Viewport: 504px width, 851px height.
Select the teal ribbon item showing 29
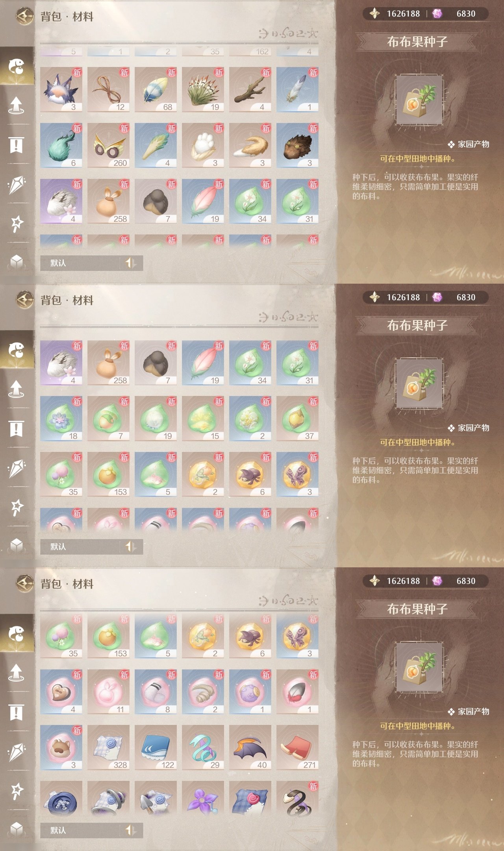203,747
